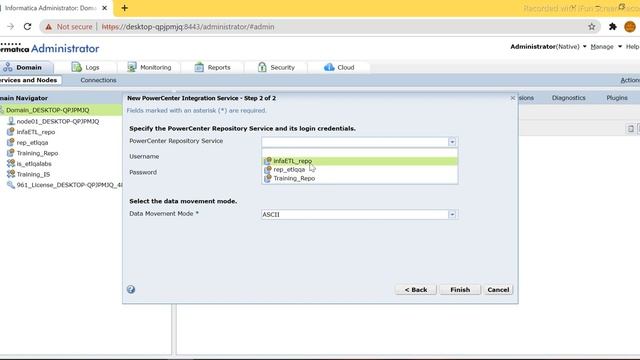This screenshot has width=640, height=360.
Task: Go to the Security tab
Action: click(276, 67)
